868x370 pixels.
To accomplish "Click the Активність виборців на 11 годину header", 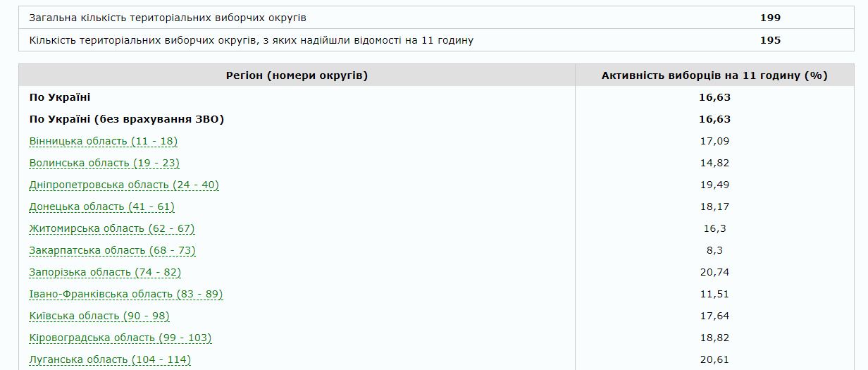I will [x=714, y=75].
